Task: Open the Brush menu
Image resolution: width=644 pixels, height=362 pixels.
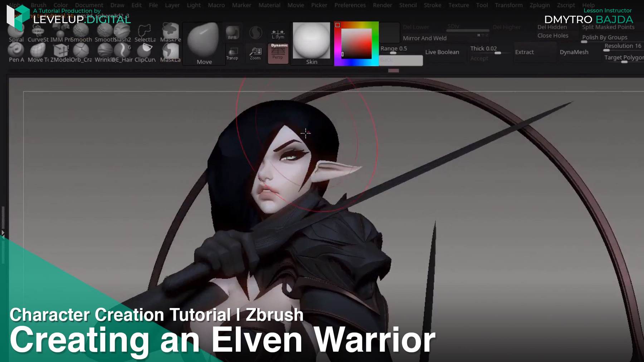Action: (38, 5)
